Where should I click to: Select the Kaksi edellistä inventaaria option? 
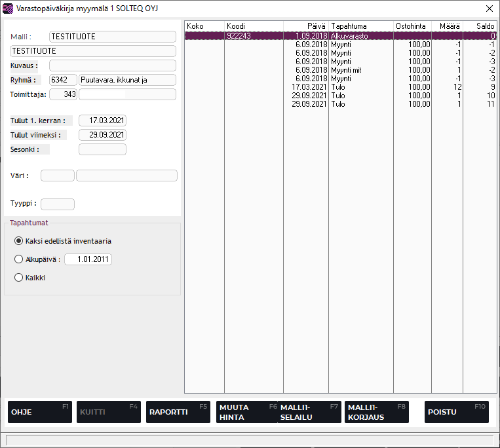(19, 241)
